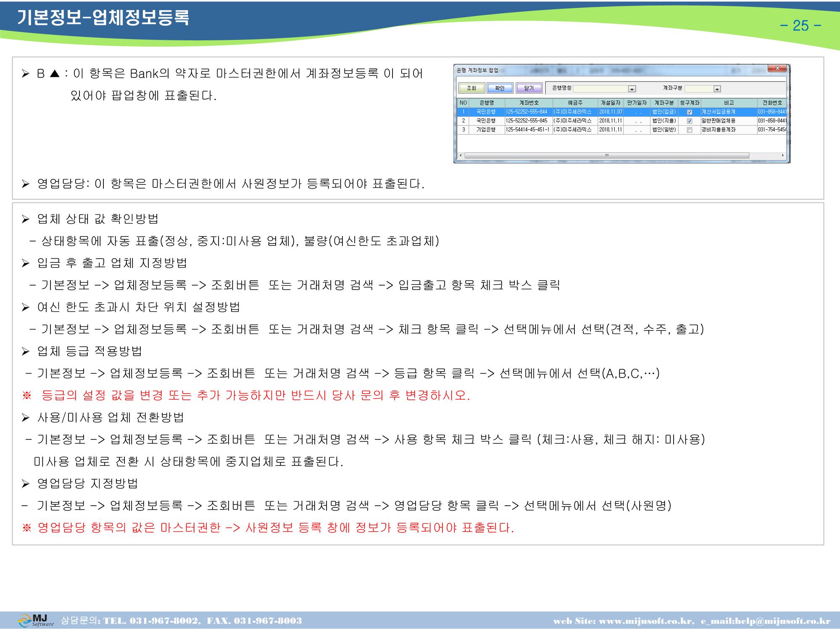Click the MJ Software logo in footer
Viewport: 840px width, 630px height.
click(x=36, y=620)
